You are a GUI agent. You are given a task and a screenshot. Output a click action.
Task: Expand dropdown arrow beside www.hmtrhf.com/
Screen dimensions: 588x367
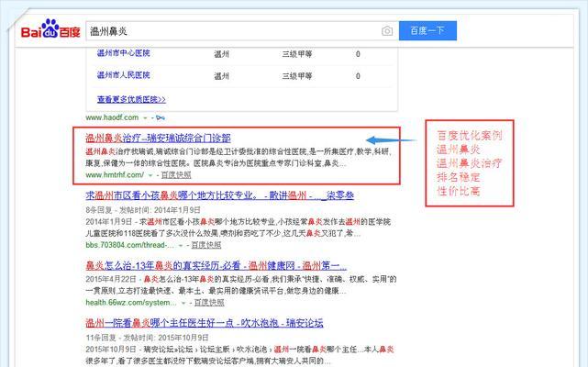click(150, 175)
